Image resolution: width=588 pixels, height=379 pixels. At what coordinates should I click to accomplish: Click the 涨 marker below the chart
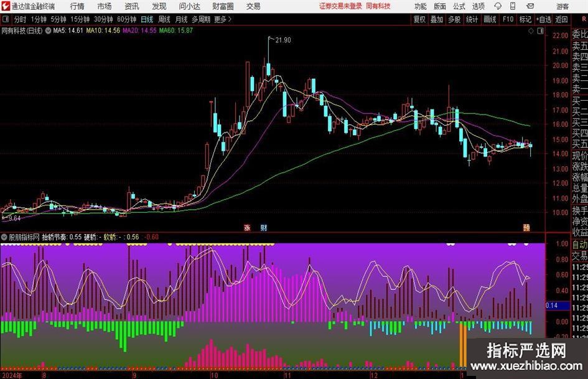coord(247,227)
